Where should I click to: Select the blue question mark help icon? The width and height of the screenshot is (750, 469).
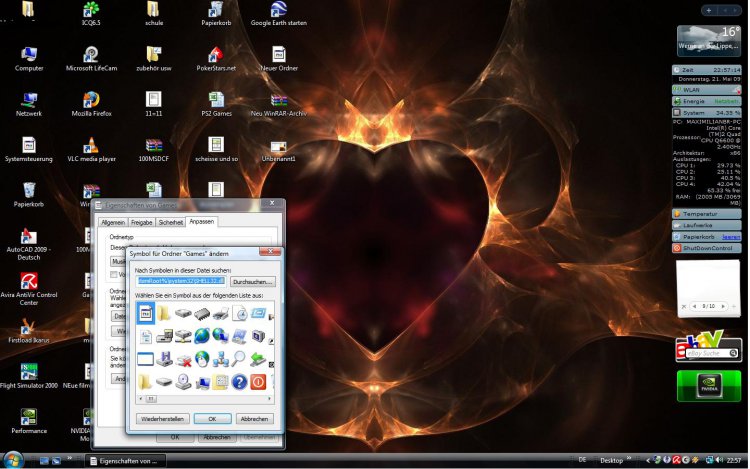[x=239, y=382]
